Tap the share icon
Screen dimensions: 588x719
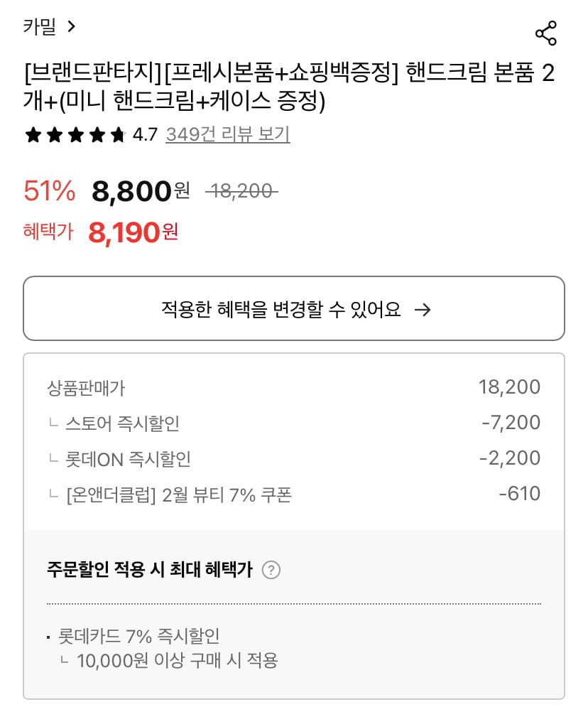(x=545, y=33)
